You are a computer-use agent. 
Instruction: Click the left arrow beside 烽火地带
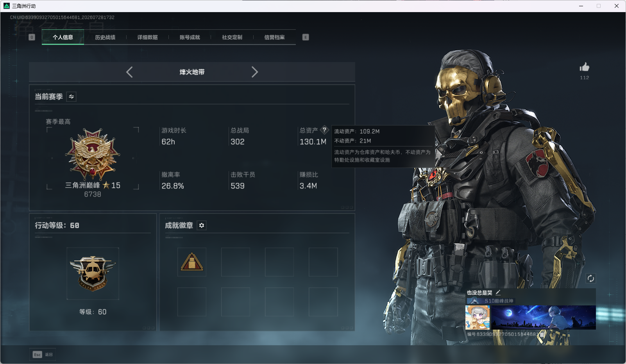tap(129, 72)
